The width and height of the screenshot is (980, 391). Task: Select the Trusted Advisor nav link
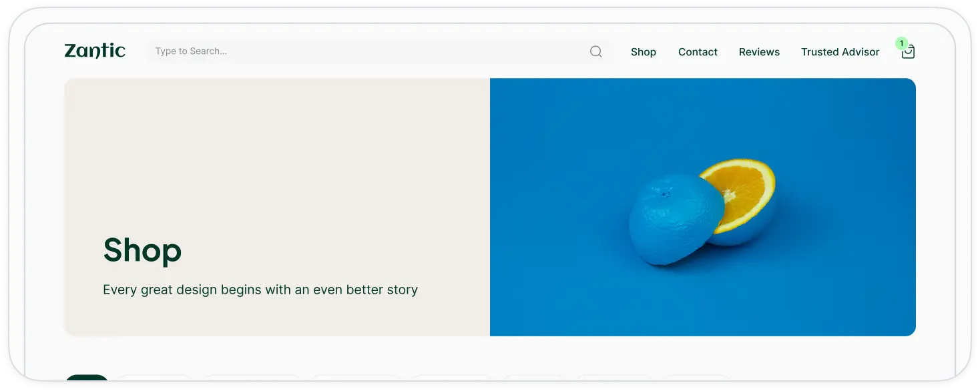(840, 52)
